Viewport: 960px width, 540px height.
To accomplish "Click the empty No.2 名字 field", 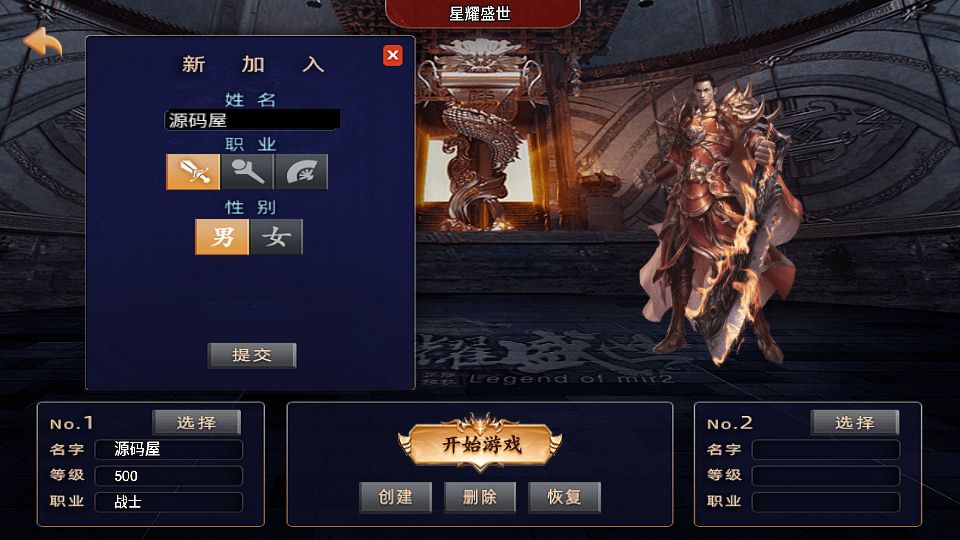I will pos(826,449).
